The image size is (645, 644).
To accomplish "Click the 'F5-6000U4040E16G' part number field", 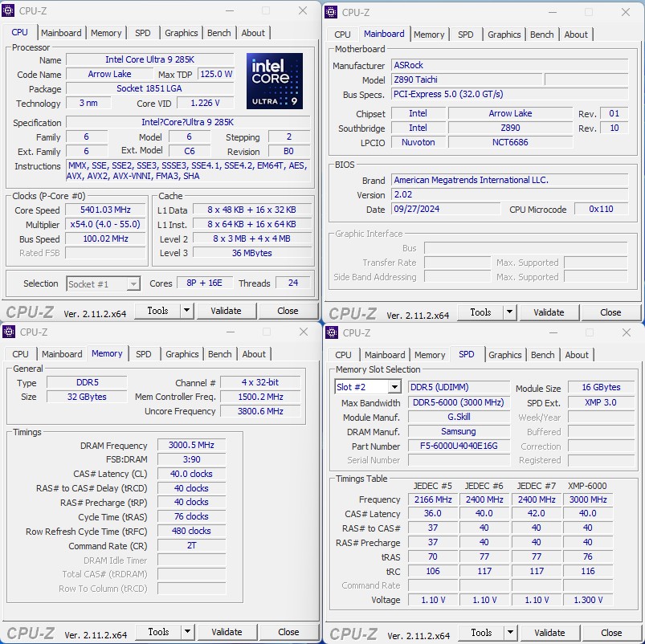I will (459, 446).
